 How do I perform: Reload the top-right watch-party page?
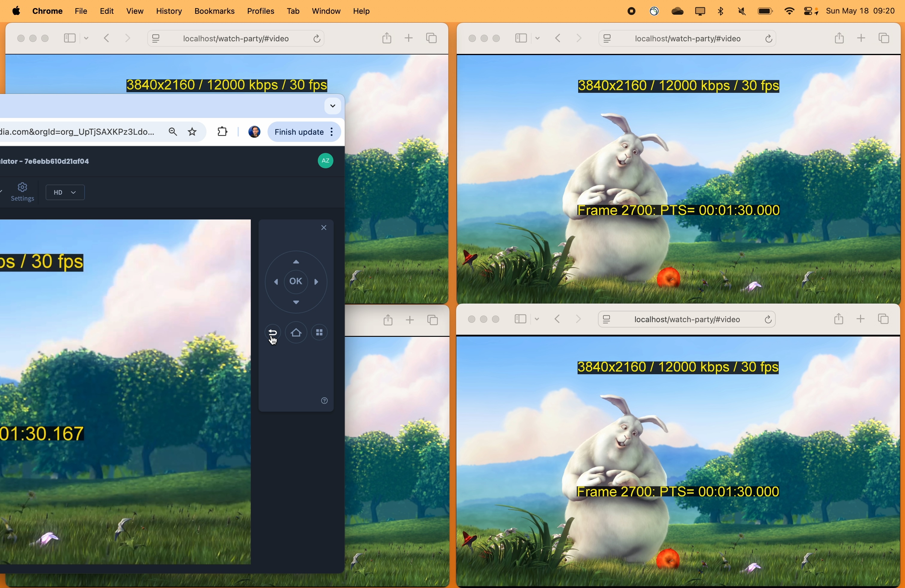pyautogui.click(x=768, y=38)
